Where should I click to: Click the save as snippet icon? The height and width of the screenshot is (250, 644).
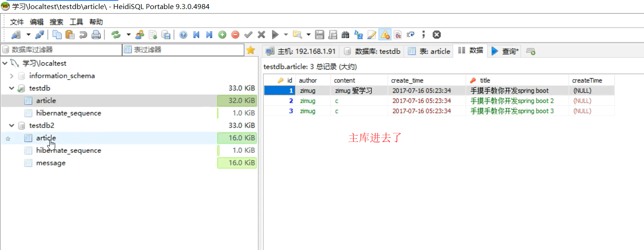[333, 34]
